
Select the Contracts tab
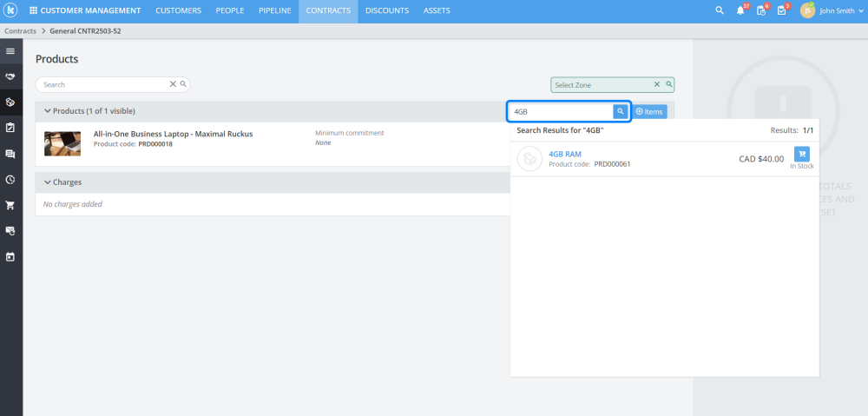click(x=328, y=10)
